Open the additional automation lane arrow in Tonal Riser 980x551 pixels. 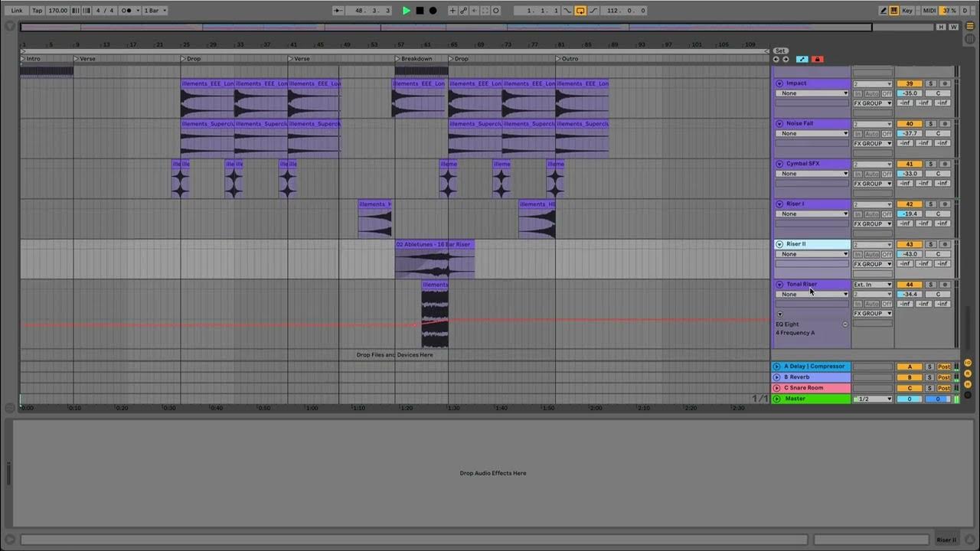(x=780, y=314)
